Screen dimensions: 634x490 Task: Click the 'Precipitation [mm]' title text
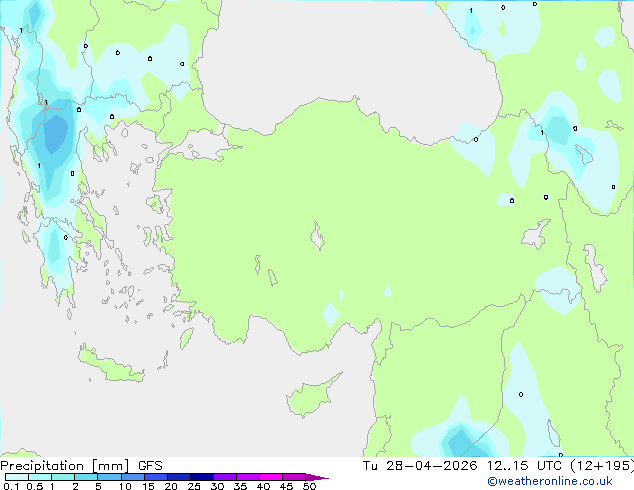(x=65, y=466)
